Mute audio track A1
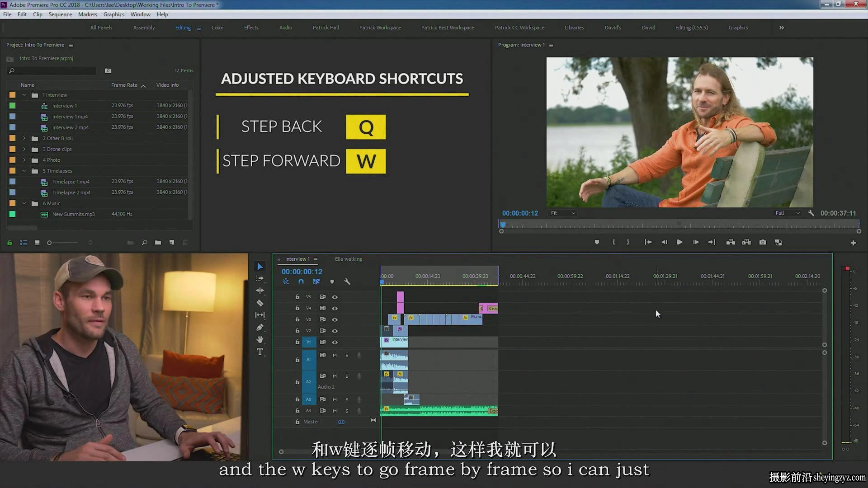The height and width of the screenshot is (488, 868). [x=335, y=355]
